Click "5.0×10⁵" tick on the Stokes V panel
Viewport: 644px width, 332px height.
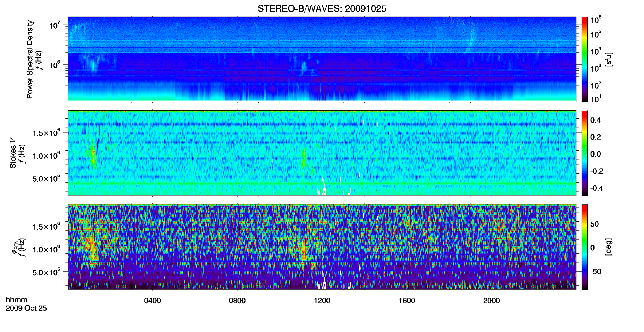coord(46,178)
